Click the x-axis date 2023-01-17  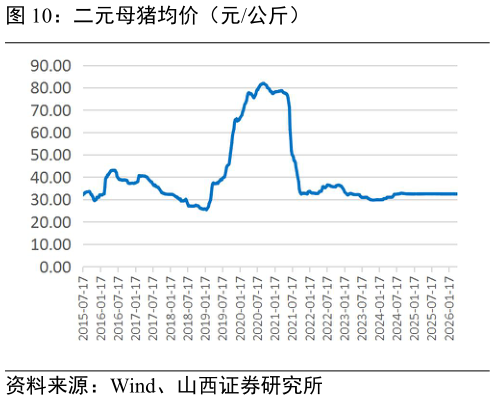(345, 308)
